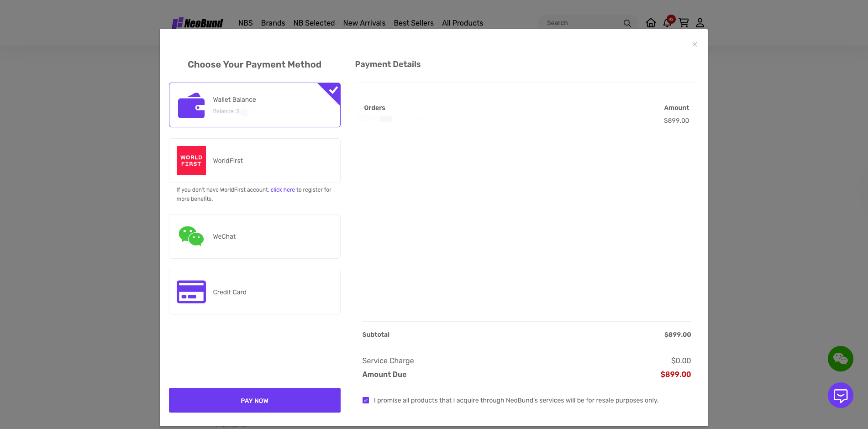Screen dimensions: 868x429
Task: Choose WorldFirst payment option
Action: point(254,161)
